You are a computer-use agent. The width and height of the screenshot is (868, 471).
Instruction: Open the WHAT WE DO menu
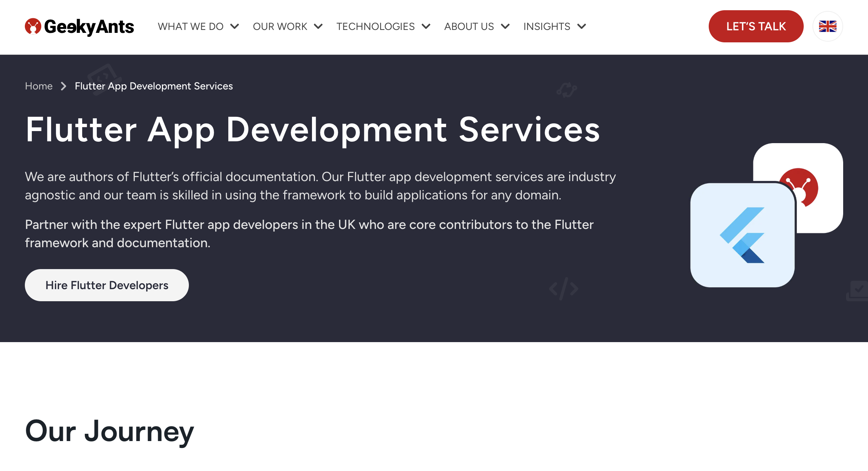[x=191, y=26]
